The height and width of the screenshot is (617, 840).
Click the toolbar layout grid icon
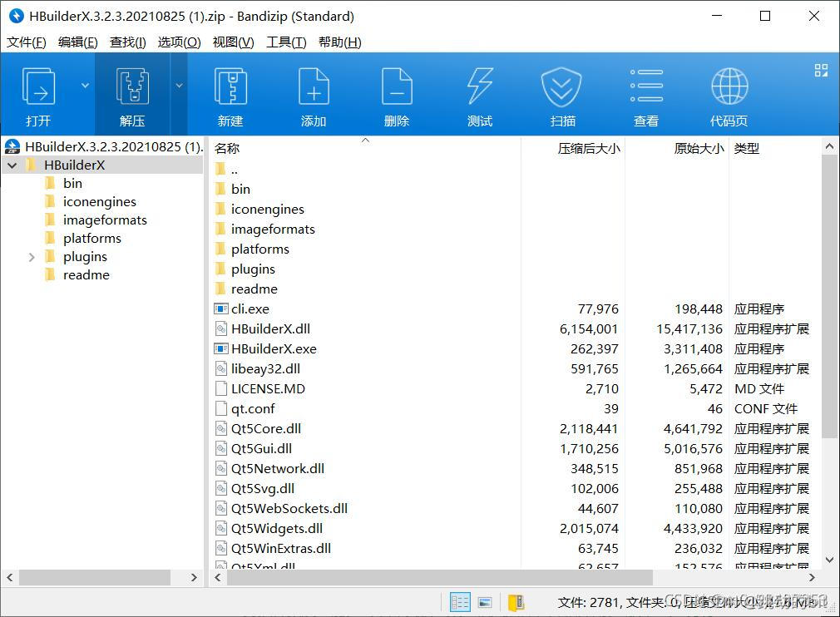(x=821, y=70)
